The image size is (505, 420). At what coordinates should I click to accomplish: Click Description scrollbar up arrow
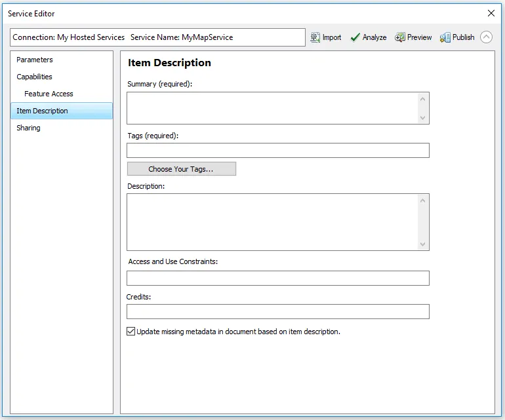click(x=423, y=200)
